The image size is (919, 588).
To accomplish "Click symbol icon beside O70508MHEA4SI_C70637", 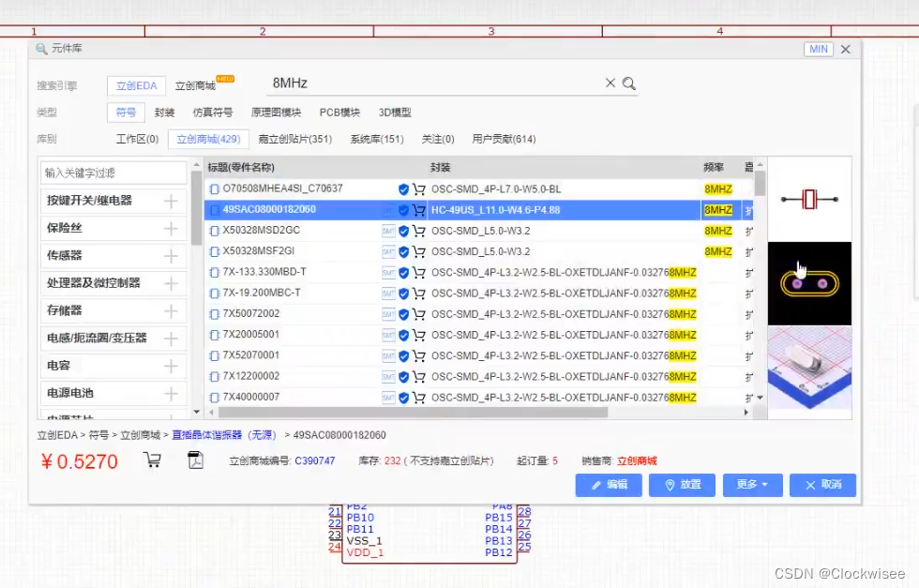I will [215, 188].
